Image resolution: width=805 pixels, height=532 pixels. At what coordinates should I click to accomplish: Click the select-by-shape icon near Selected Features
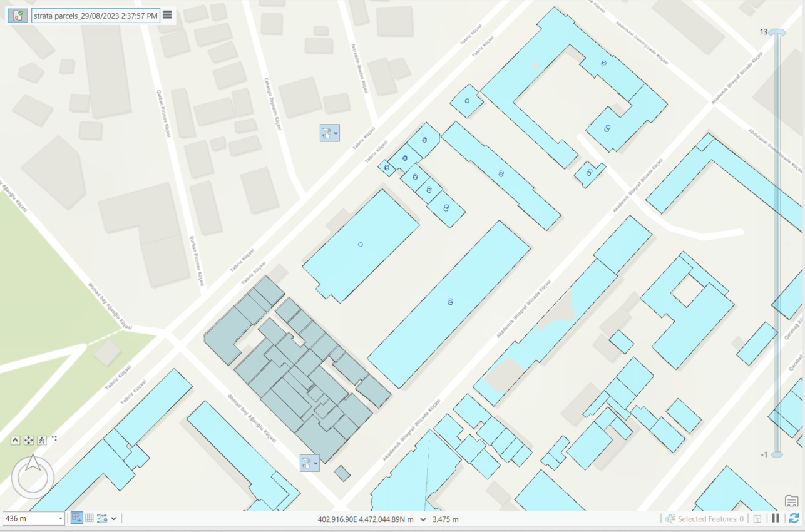[757, 518]
